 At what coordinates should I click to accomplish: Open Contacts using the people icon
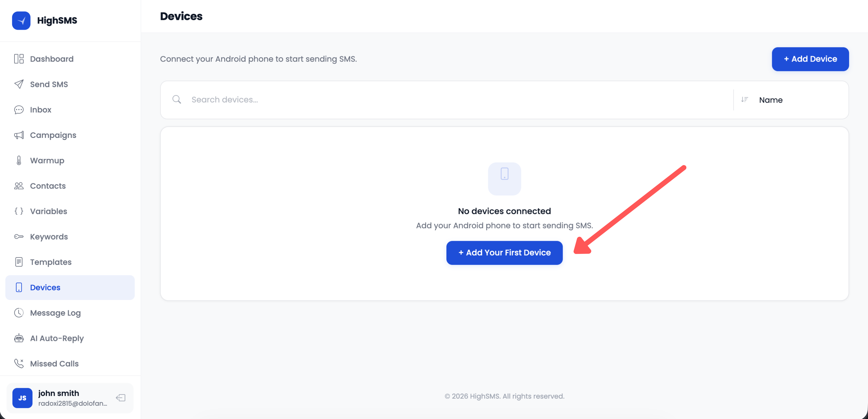(x=19, y=186)
